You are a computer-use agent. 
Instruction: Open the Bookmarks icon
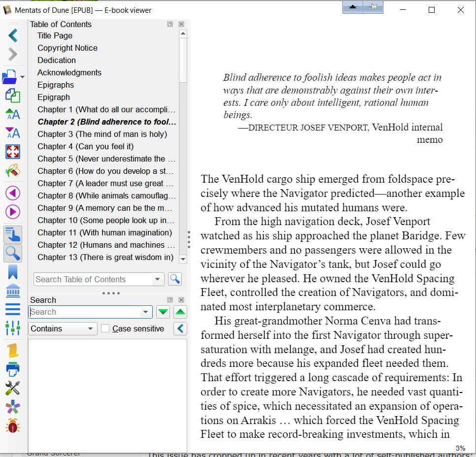coord(13,272)
